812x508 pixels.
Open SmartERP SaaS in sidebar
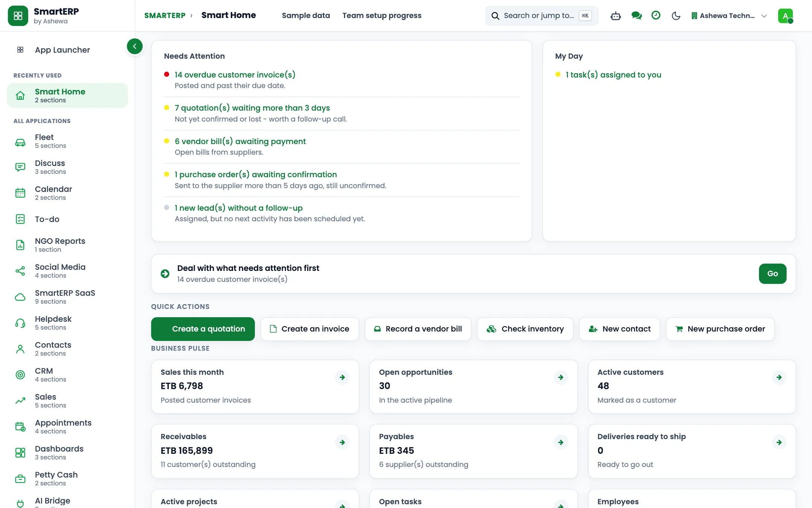click(67, 297)
